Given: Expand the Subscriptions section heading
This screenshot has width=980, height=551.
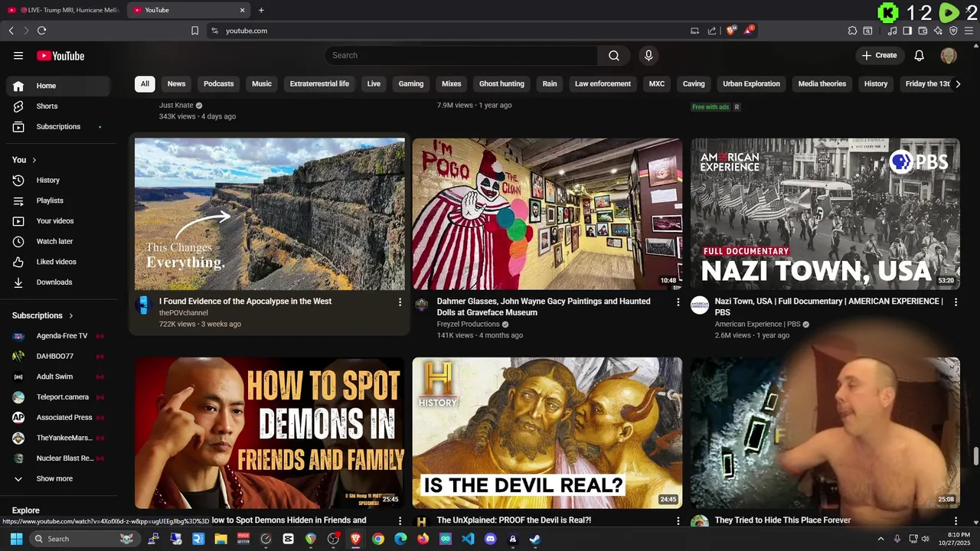Looking at the screenshot, I should click(x=43, y=315).
